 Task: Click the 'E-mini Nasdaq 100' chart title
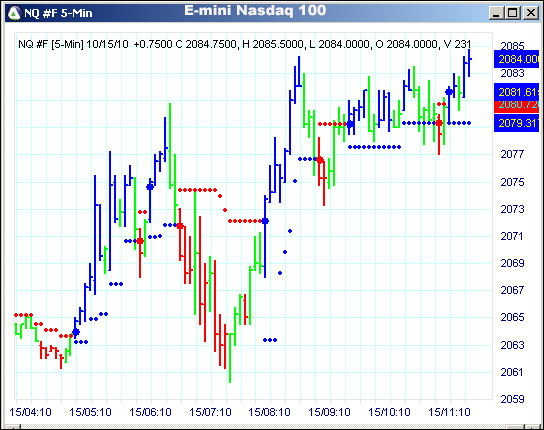point(255,10)
